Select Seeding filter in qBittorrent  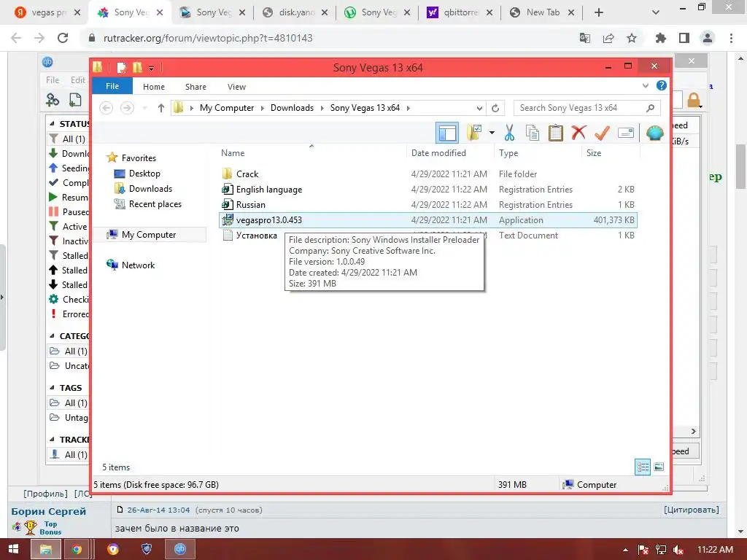coord(69,168)
